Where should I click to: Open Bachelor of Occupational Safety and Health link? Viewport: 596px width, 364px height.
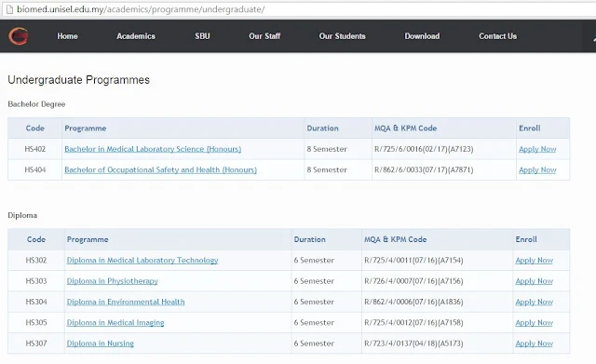point(160,169)
